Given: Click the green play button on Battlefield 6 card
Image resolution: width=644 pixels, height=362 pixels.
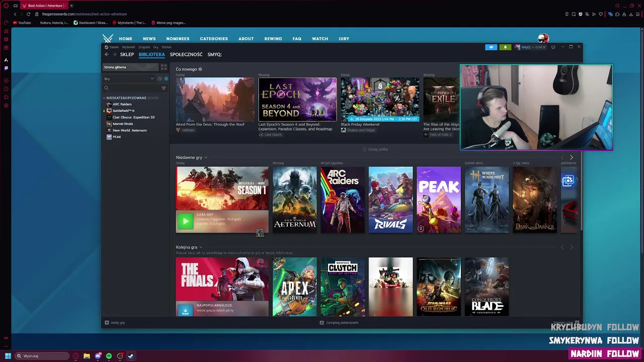Looking at the screenshot, I should pyautogui.click(x=185, y=221).
